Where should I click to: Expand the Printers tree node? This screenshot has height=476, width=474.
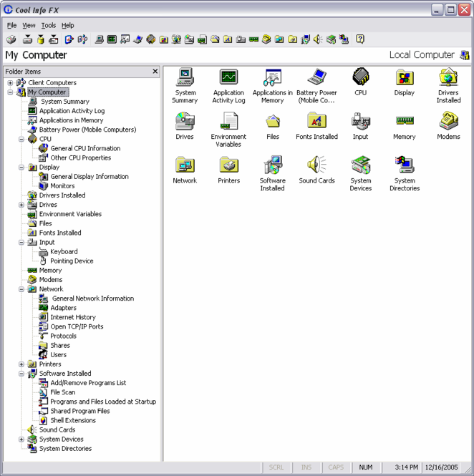pyautogui.click(x=21, y=364)
